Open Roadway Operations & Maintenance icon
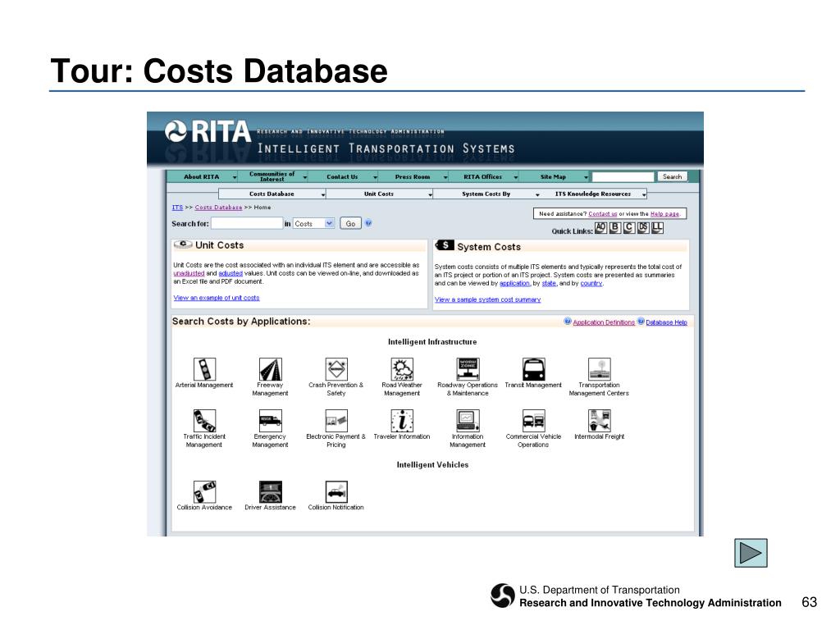 (x=468, y=369)
